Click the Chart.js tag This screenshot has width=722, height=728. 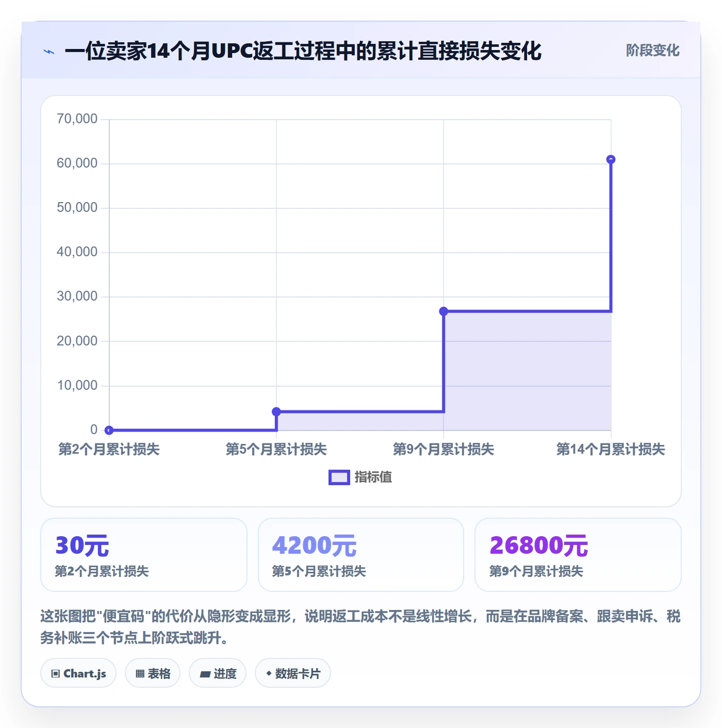pos(78,673)
